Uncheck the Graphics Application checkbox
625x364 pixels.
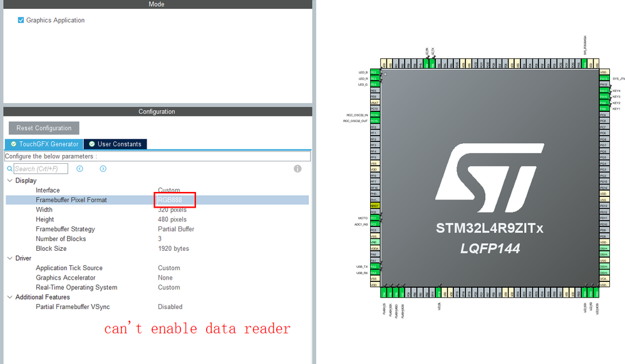tap(21, 20)
